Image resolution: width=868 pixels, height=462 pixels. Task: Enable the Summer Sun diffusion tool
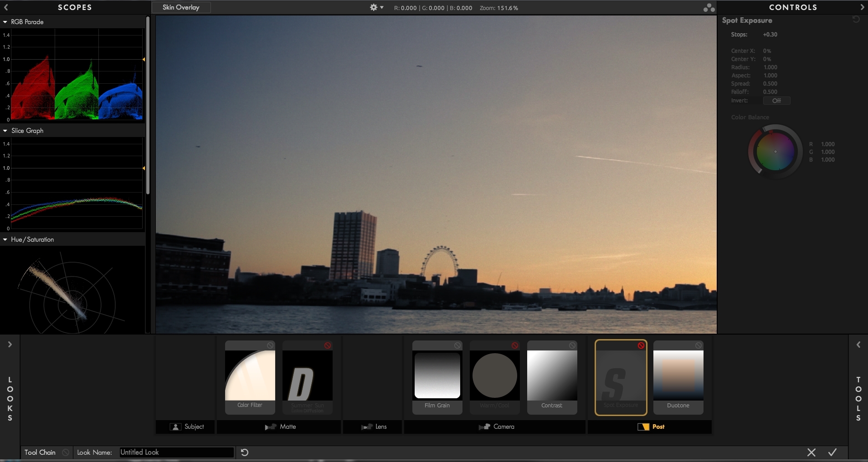tap(328, 345)
